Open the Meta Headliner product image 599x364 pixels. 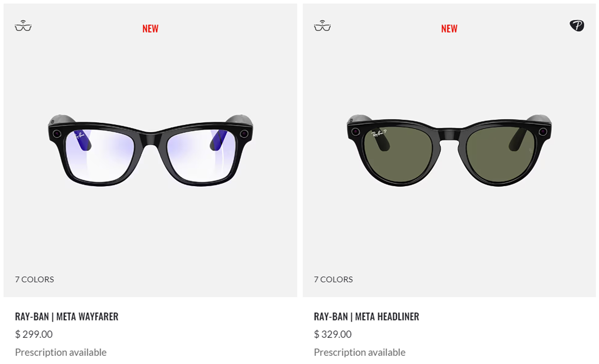449,151
